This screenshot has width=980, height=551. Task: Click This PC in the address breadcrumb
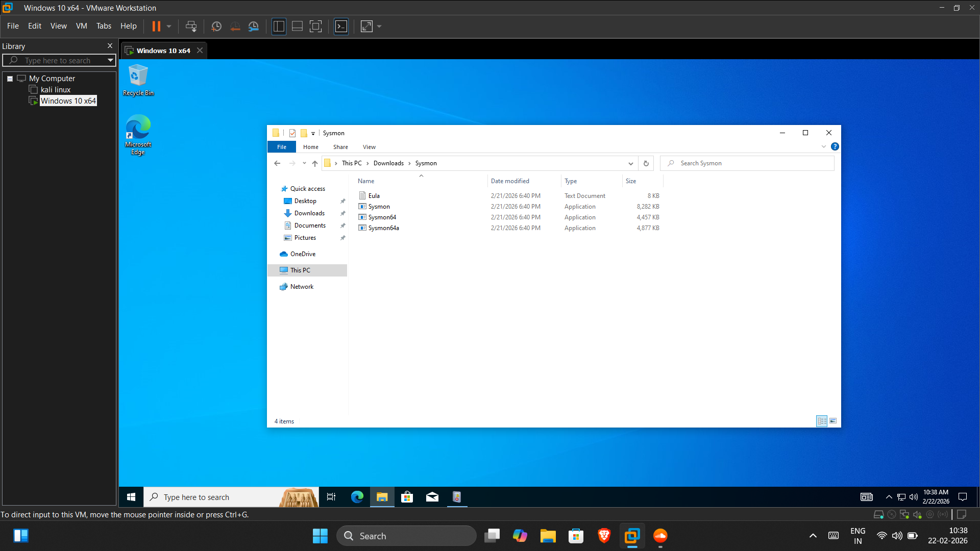click(352, 163)
